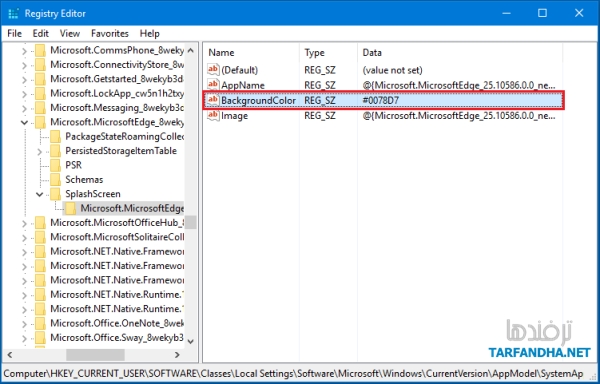Click the (value not set) data cell
Viewport: 600px width, 384px height.
(x=392, y=70)
